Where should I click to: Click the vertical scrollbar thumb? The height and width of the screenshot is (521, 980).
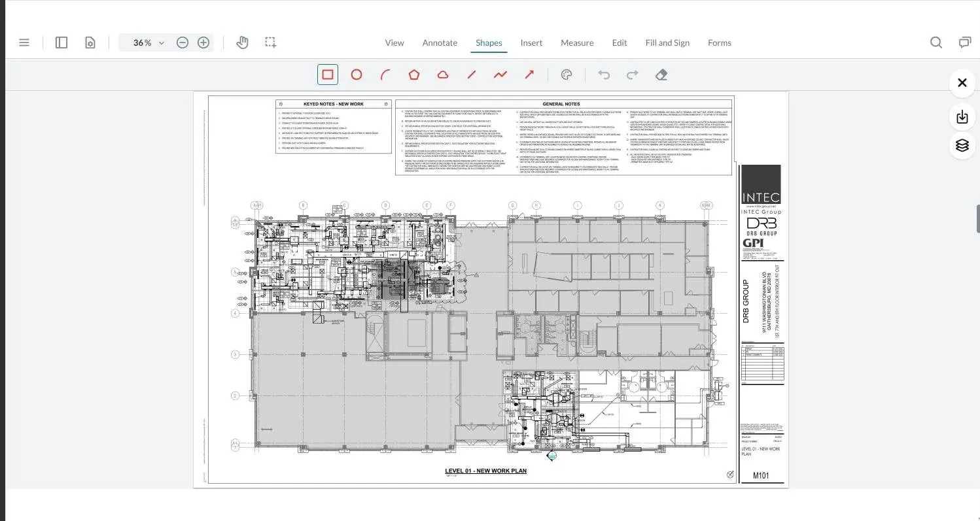(x=978, y=218)
